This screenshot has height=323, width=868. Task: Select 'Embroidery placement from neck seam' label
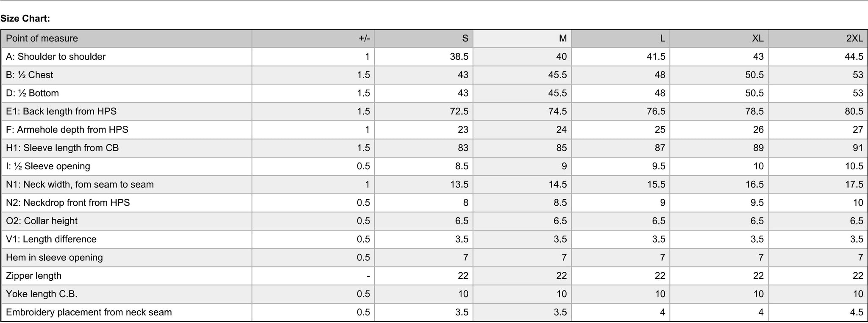[89, 312]
